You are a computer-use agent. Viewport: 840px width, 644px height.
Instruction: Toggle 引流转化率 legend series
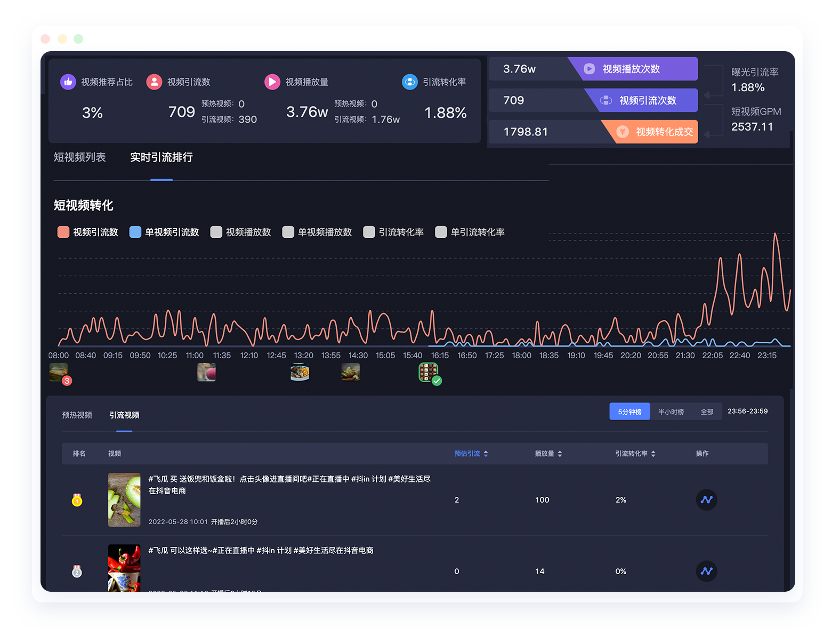pos(393,232)
